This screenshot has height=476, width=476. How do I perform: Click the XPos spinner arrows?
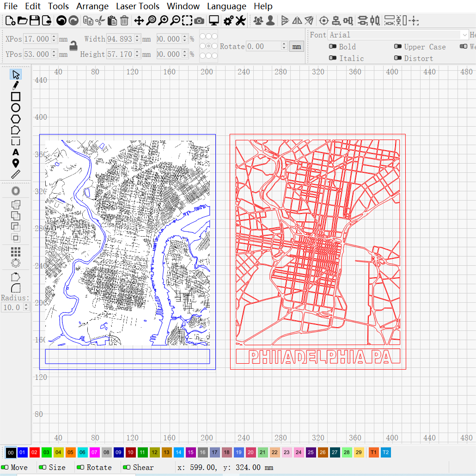click(54, 38)
